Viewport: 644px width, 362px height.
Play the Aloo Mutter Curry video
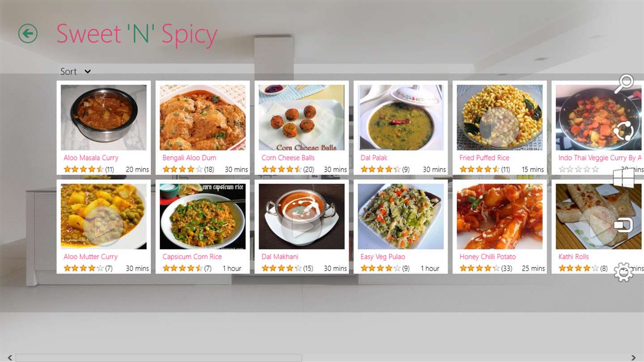click(103, 226)
